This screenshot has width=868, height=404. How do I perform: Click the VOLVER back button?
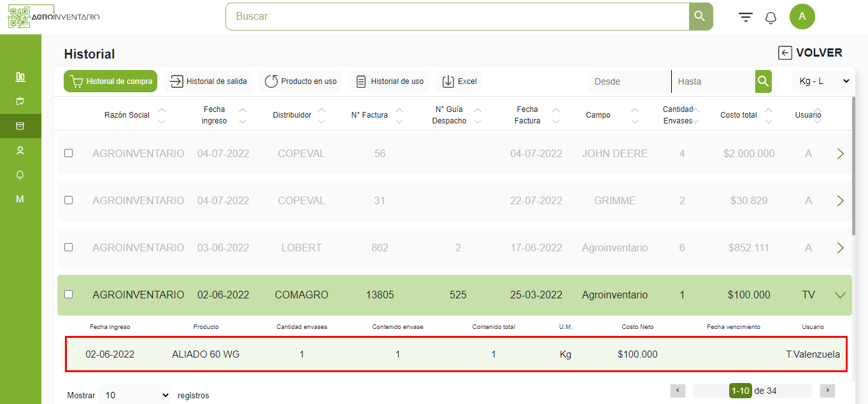[810, 53]
